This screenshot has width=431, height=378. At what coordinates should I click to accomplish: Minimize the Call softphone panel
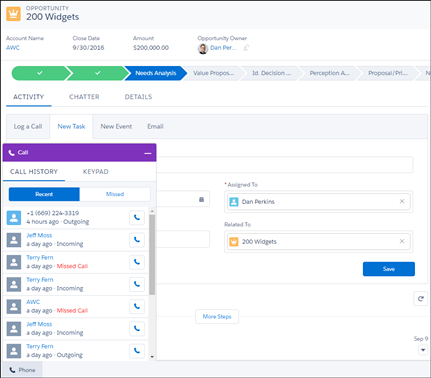pos(148,153)
